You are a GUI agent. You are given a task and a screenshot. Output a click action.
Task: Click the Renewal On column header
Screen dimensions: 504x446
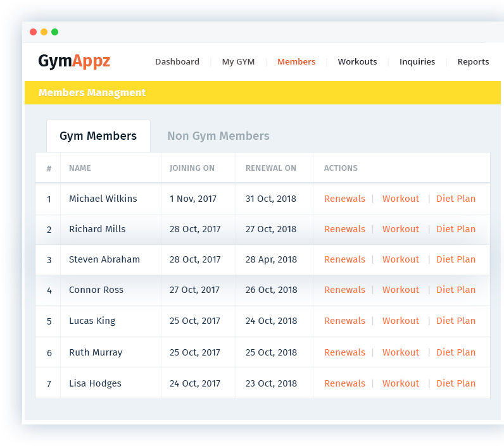pos(271,168)
